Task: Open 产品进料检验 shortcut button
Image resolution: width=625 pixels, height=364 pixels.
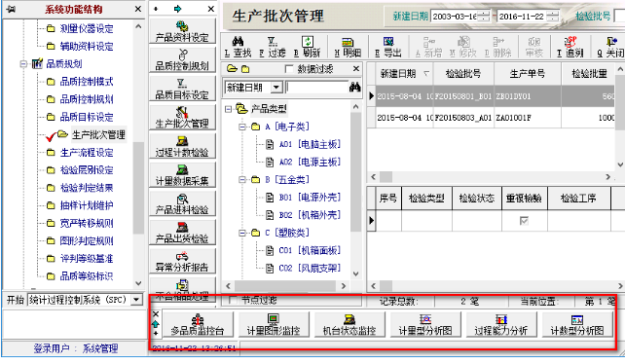Action: coord(182,203)
